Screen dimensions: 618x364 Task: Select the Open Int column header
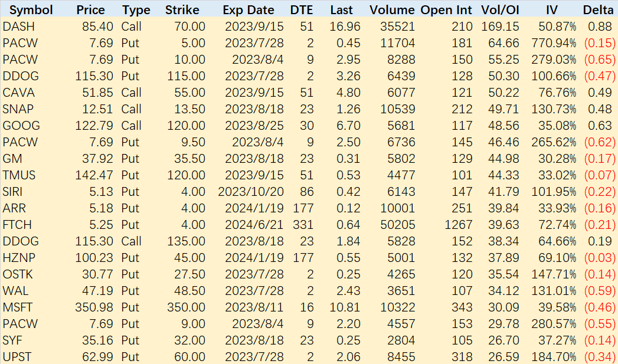coord(446,10)
